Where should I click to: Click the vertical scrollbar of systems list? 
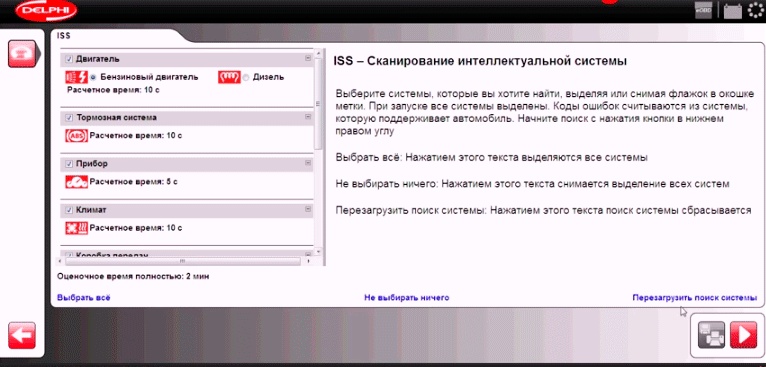pyautogui.click(x=319, y=104)
